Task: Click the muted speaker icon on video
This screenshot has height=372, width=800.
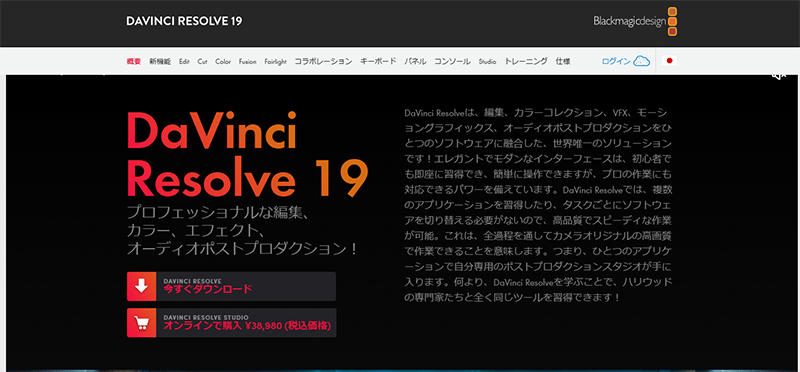Action: 779,76
